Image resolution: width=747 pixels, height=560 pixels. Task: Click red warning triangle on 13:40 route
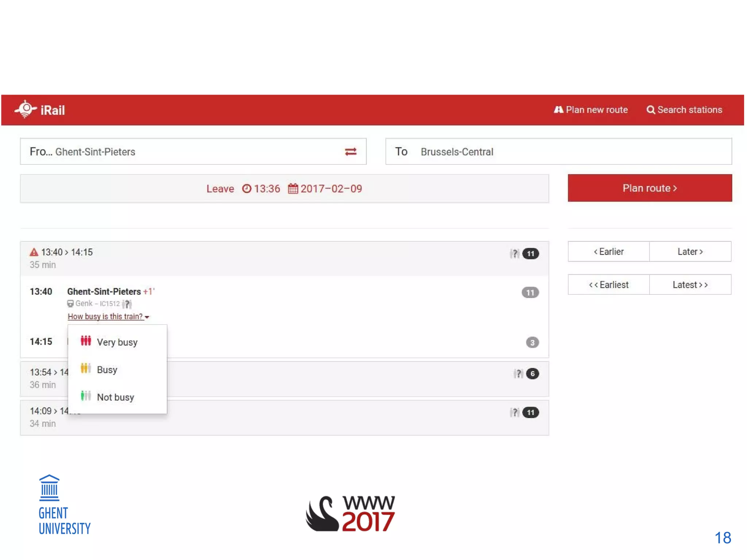point(34,252)
